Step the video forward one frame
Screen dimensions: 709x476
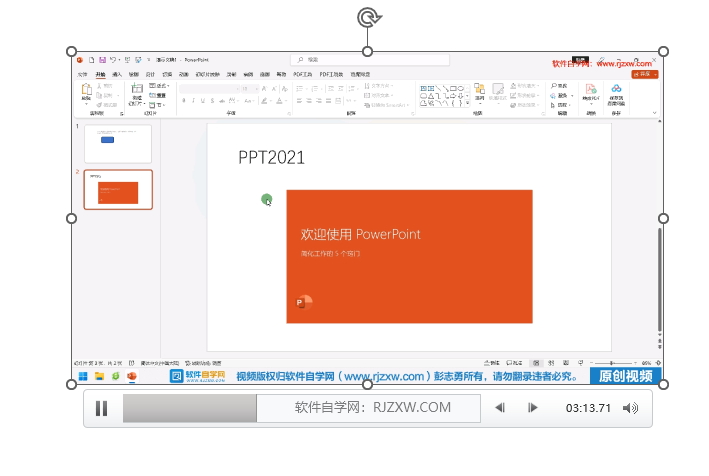click(533, 408)
